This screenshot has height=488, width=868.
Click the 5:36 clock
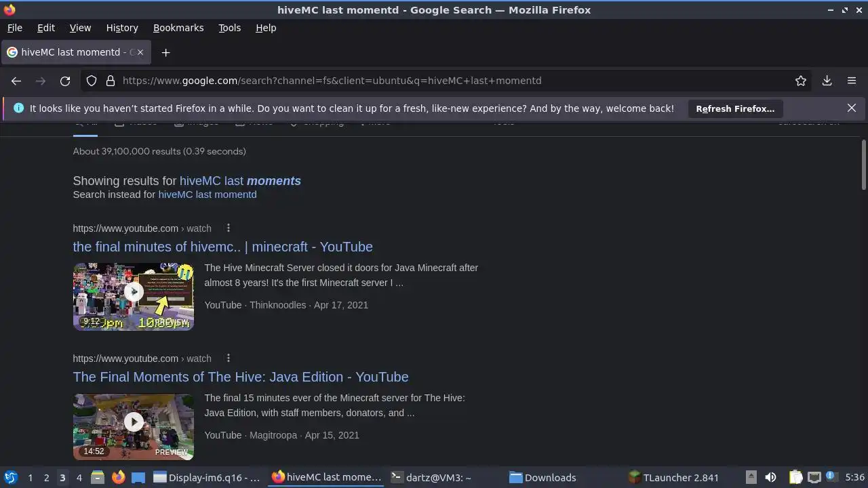point(854,478)
